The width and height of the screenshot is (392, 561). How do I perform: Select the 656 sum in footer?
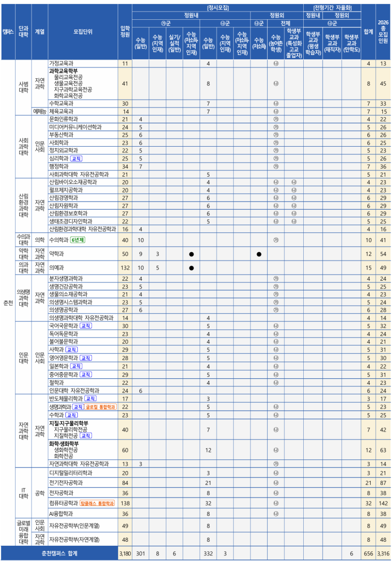click(x=368, y=553)
